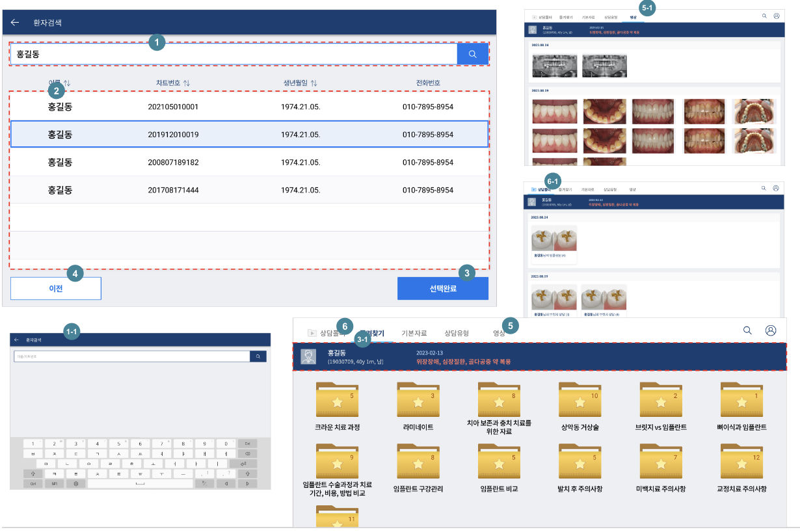Screen dimensions: 800x532
Task: Tap the enter key on the on-screen keyboard
Action: tap(243, 464)
